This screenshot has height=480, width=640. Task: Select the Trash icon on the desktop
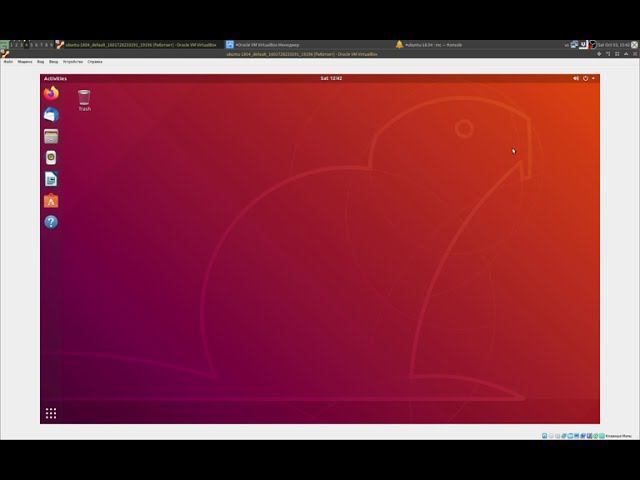(x=84, y=100)
